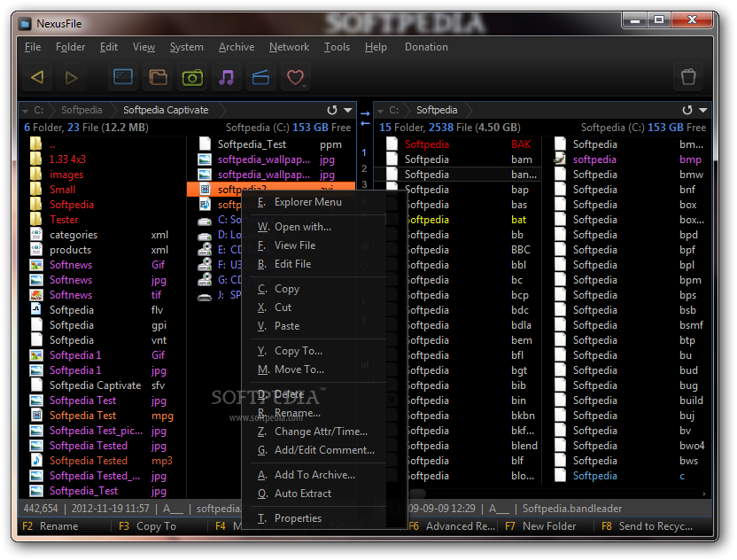Switch to folder tab number 2

[364, 168]
